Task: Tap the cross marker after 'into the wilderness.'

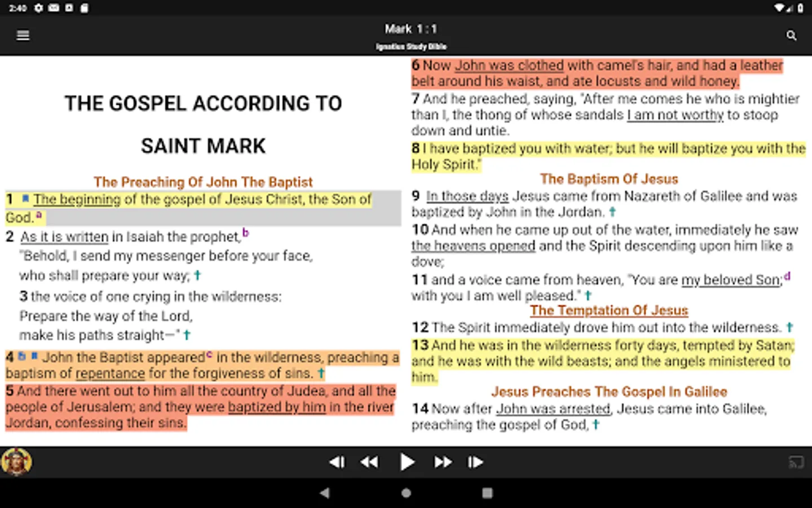Action: [x=789, y=327]
